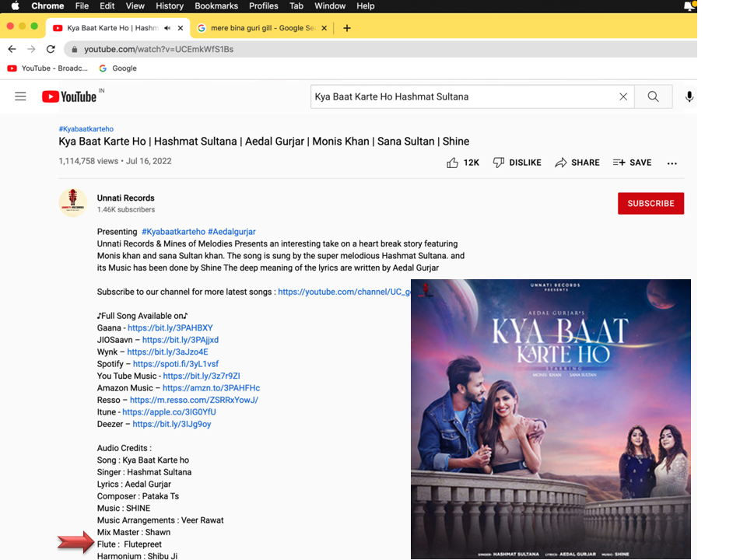Image resolution: width=747 pixels, height=560 pixels.
Task: Save the video to a playlist
Action: point(632,163)
